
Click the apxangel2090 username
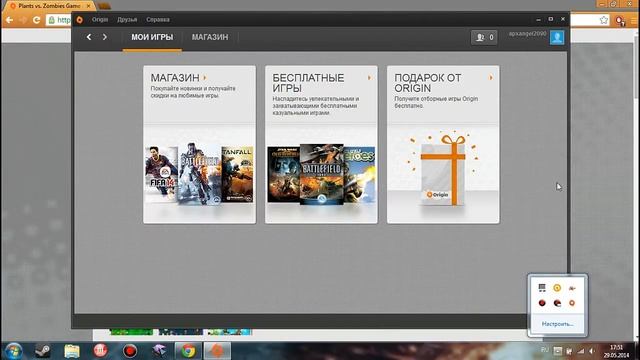click(527, 34)
